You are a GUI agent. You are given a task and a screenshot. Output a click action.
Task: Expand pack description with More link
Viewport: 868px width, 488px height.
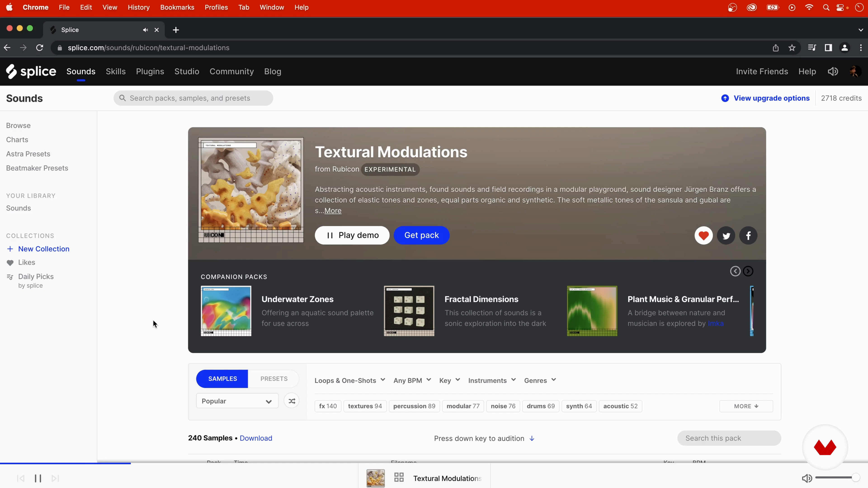point(333,211)
